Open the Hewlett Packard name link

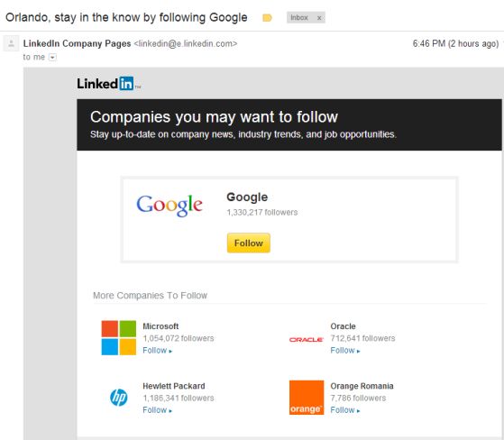pyautogui.click(x=174, y=386)
